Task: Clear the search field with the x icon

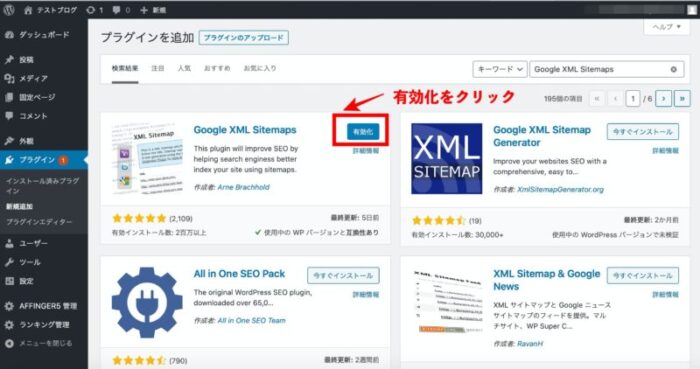Action: pos(674,69)
